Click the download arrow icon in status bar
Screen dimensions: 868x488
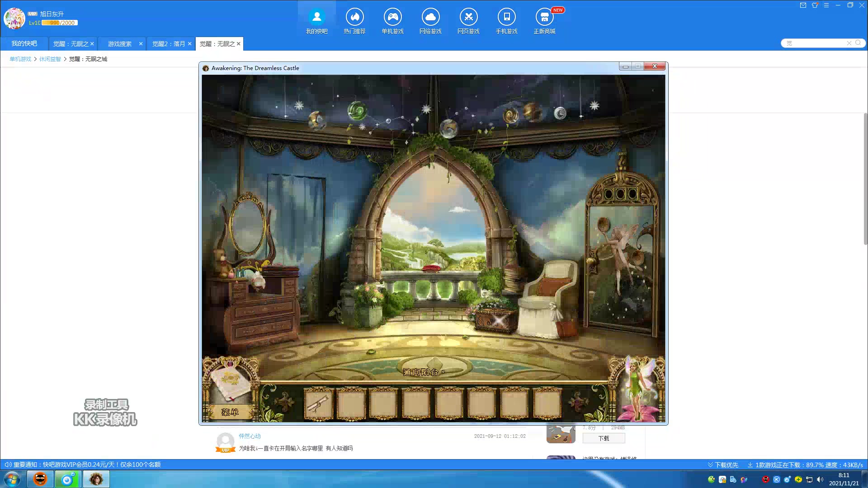(750, 465)
